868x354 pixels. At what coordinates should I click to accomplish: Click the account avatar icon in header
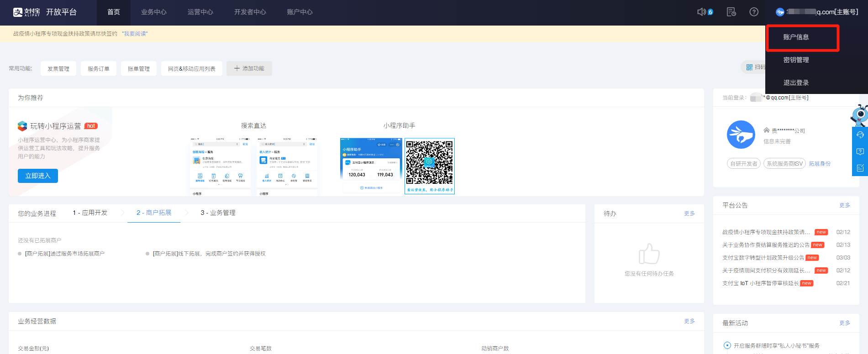click(780, 12)
